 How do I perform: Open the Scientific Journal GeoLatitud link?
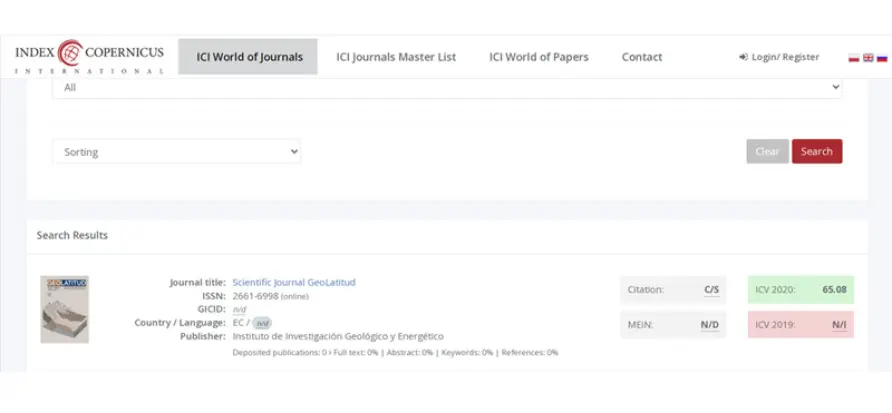[x=294, y=283]
